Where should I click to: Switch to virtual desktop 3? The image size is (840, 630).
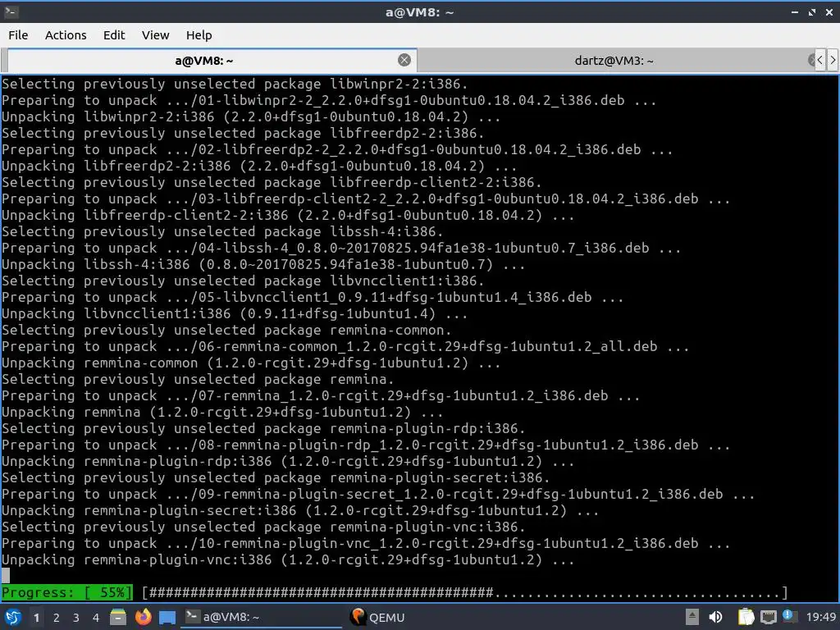pos(76,618)
